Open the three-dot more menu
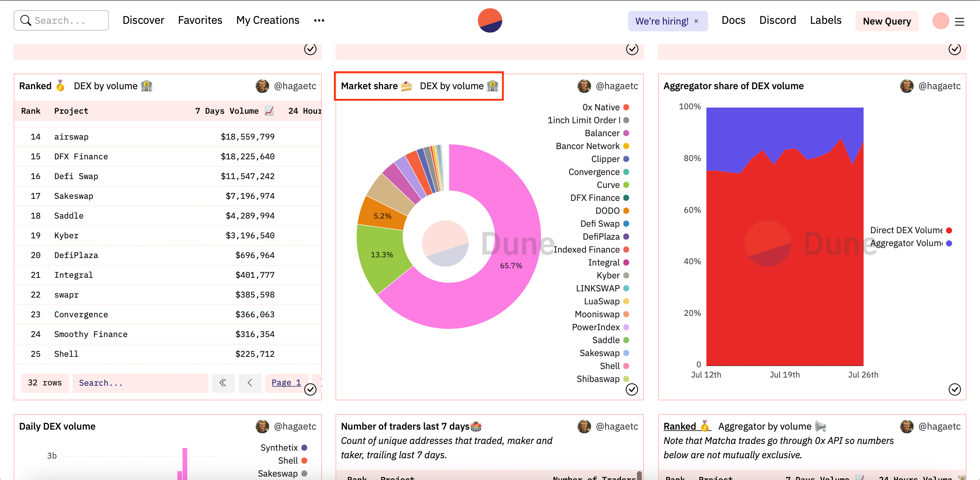The height and width of the screenshot is (480, 980). (319, 20)
